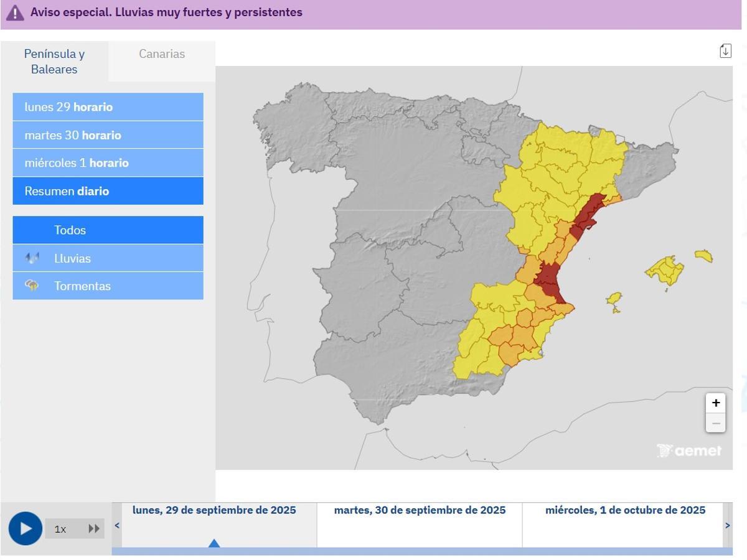Select Resumen diario view

pyautogui.click(x=108, y=191)
